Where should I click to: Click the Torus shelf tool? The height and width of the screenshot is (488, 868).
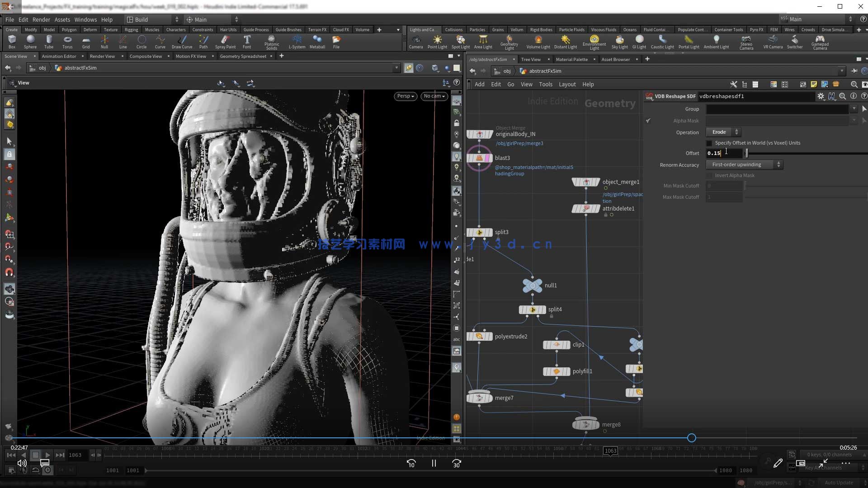coord(67,42)
